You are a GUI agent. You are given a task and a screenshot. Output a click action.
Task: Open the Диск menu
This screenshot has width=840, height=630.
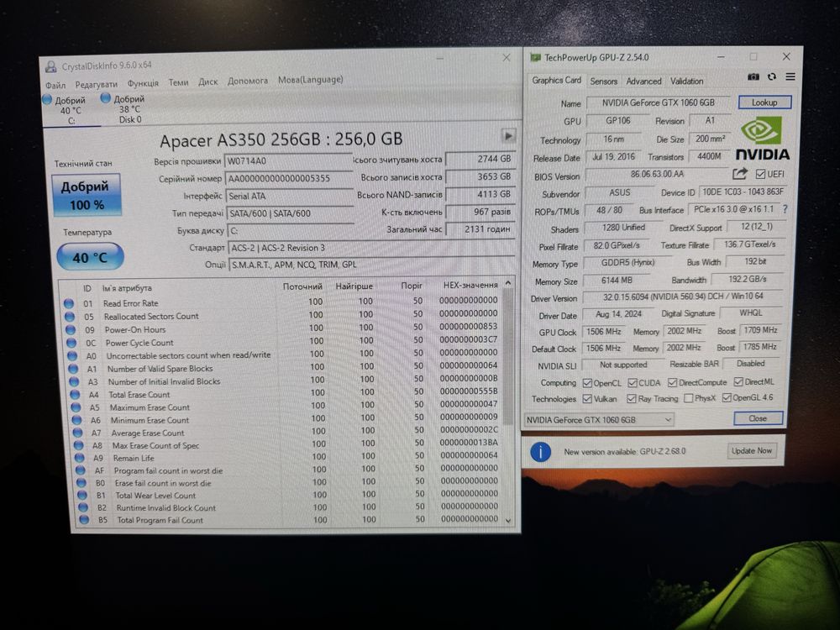(207, 81)
